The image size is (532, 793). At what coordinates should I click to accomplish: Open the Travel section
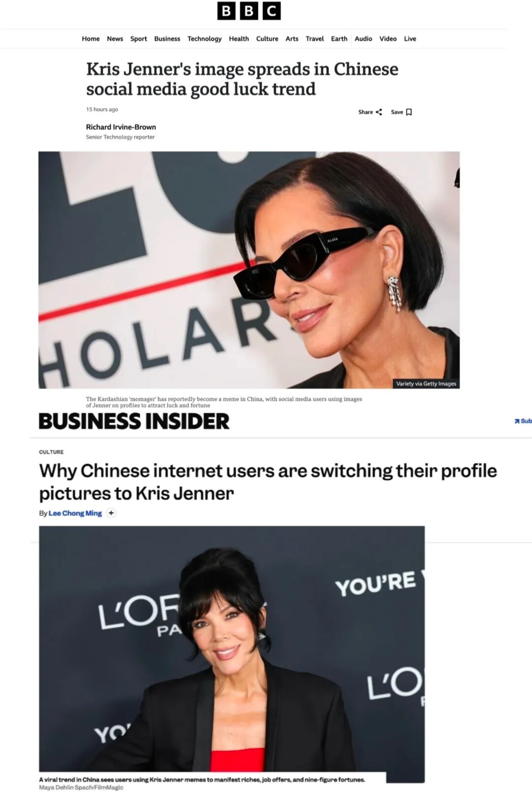point(315,38)
